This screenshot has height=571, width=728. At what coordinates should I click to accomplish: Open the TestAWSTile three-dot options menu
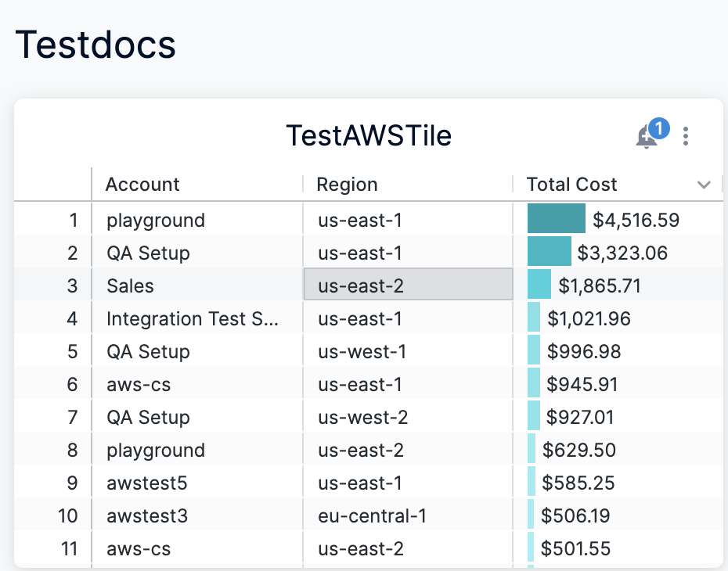pos(686,137)
